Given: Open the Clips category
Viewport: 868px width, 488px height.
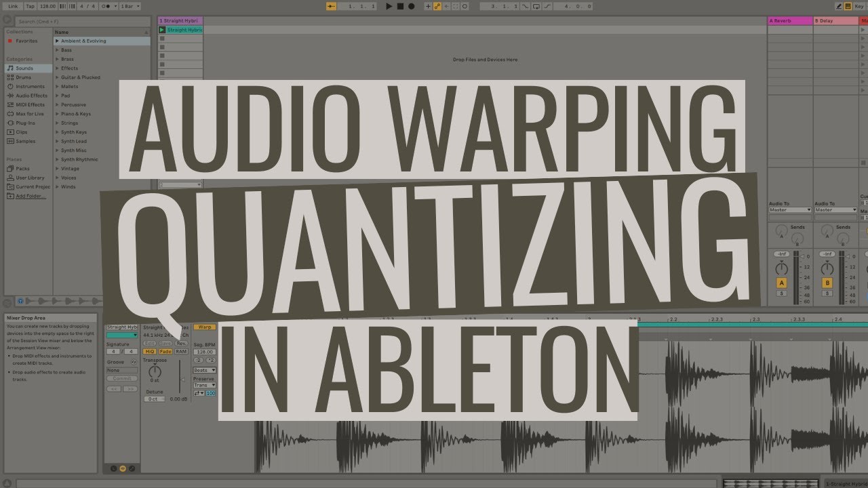Looking at the screenshot, I should (x=22, y=132).
